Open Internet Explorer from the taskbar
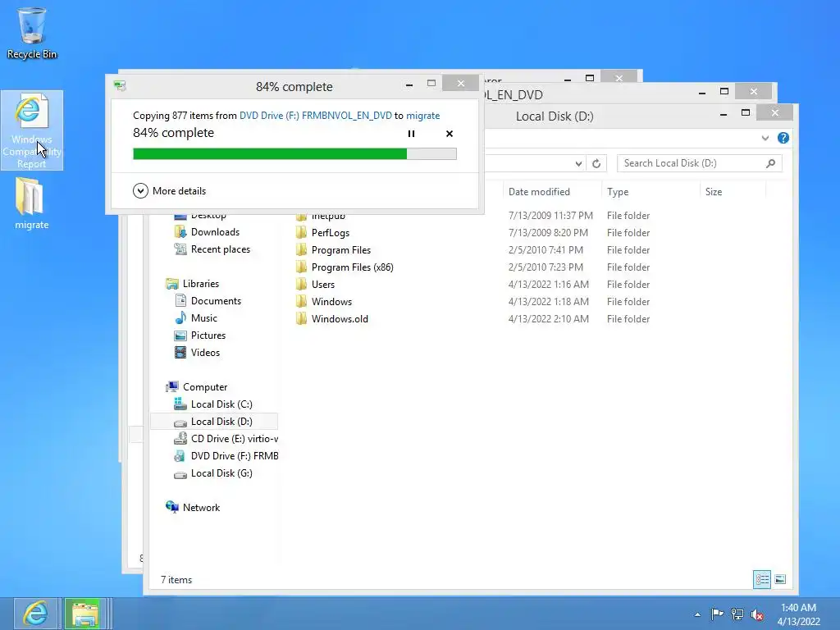The height and width of the screenshot is (630, 840). click(x=36, y=614)
